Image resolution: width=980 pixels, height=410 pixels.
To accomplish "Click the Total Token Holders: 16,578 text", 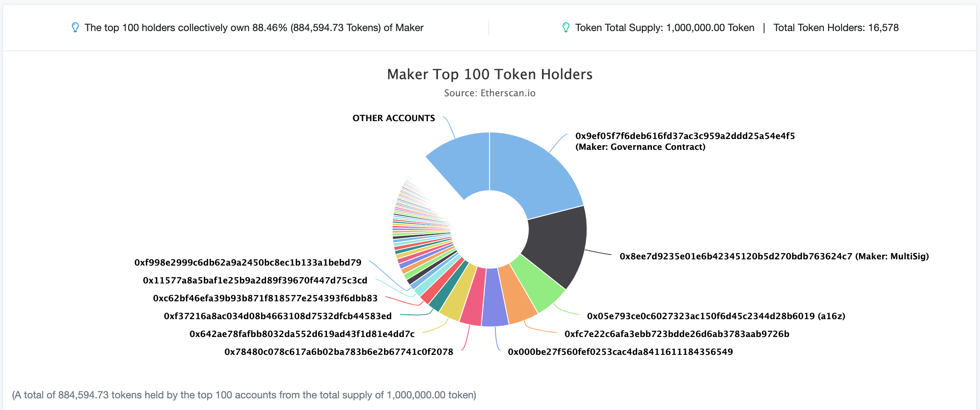I will click(x=836, y=28).
